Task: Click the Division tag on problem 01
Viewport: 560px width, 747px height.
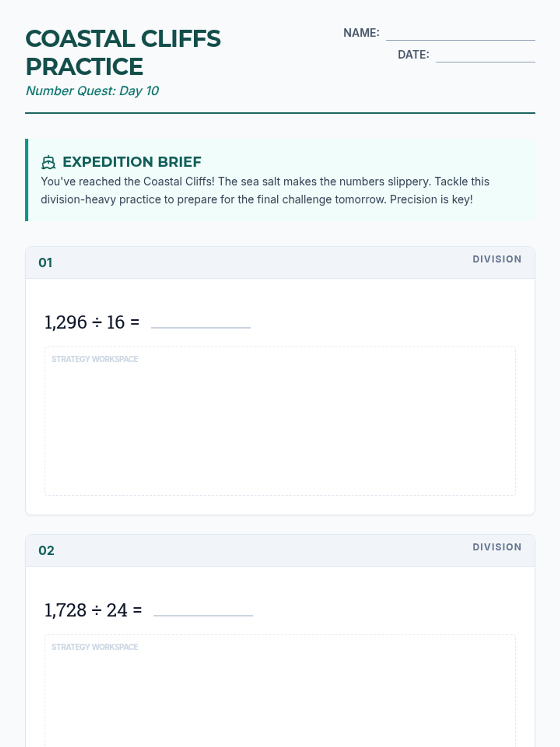Action: [x=497, y=259]
